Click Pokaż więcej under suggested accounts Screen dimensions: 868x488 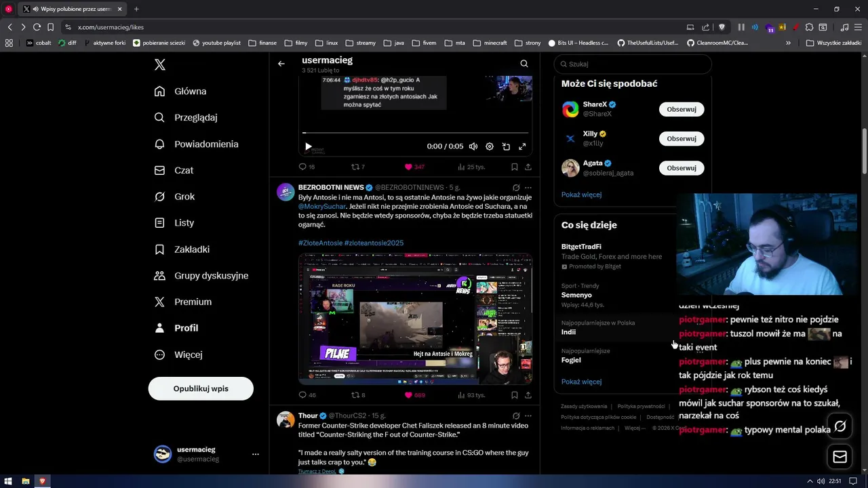(x=581, y=195)
